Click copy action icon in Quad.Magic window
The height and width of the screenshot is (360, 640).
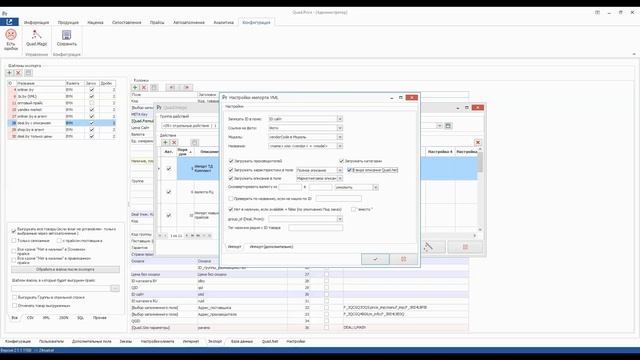click(194, 142)
